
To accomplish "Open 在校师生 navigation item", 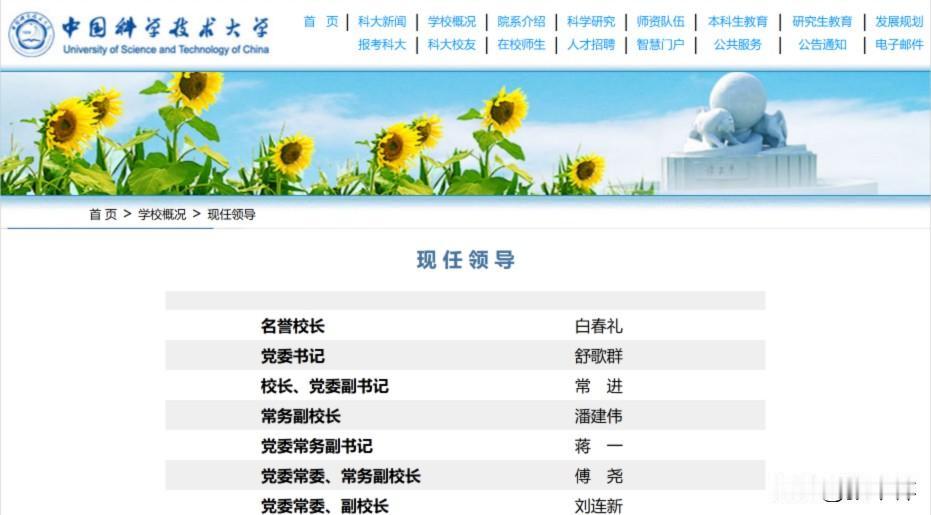I will coord(521,45).
